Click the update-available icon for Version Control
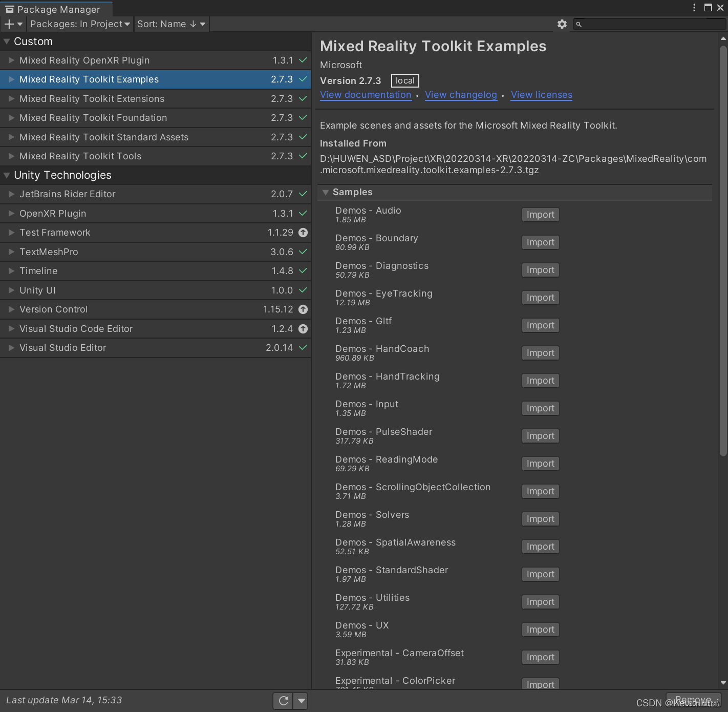728x712 pixels. click(303, 309)
